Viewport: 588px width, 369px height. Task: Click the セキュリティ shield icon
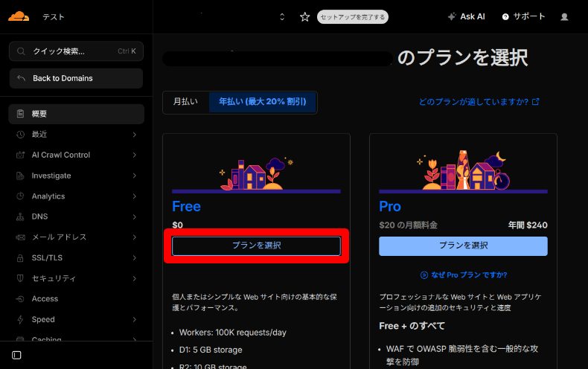(x=20, y=278)
